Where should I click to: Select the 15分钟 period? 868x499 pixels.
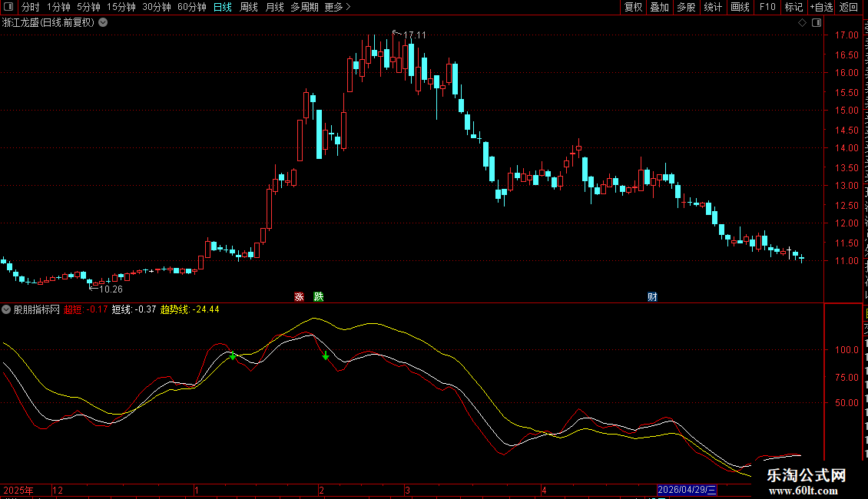pos(121,7)
